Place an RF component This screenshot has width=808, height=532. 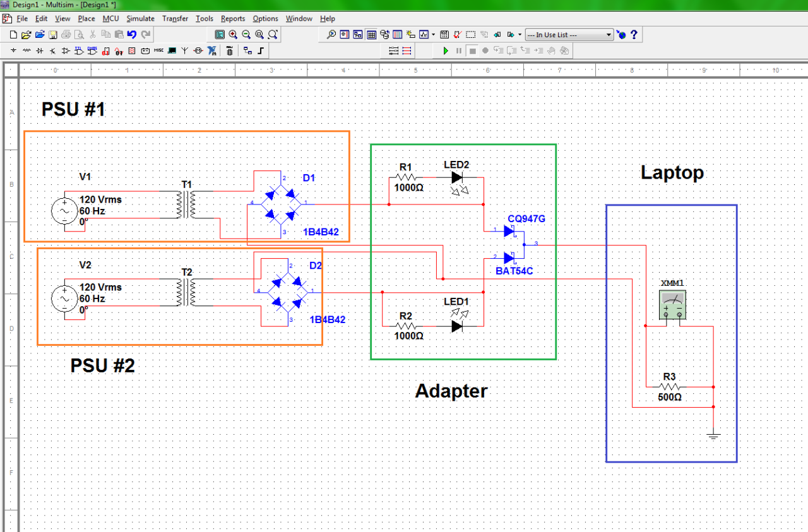coord(184,50)
